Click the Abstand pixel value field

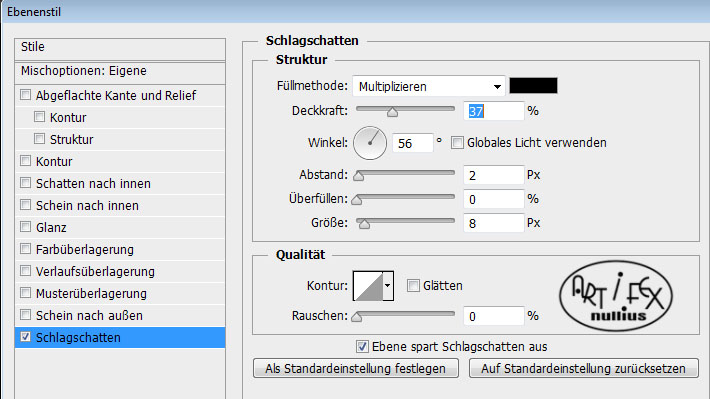pos(494,175)
